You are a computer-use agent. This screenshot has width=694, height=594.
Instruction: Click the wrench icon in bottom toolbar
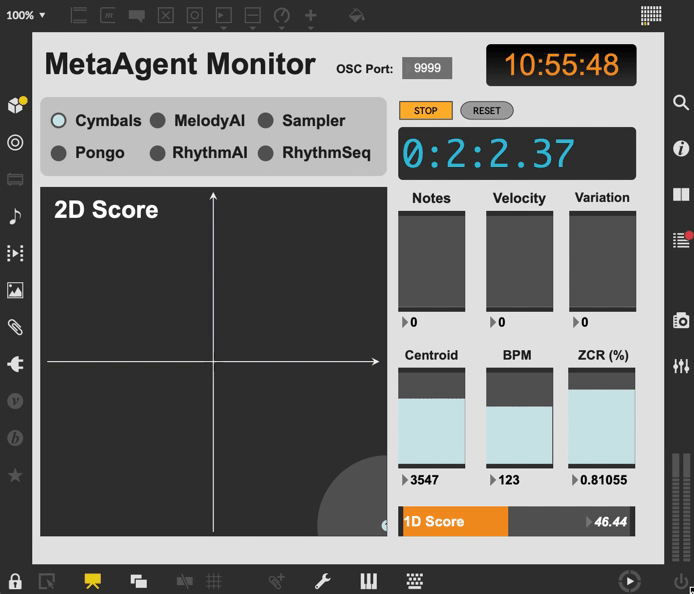pos(322,581)
